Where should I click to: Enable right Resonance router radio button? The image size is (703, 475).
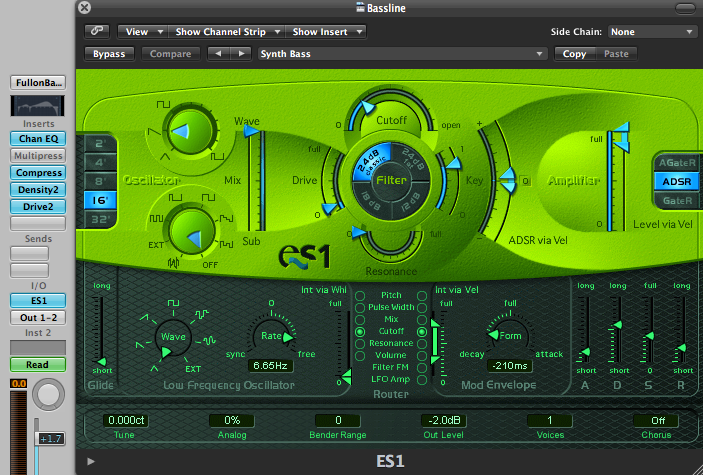[x=422, y=344]
